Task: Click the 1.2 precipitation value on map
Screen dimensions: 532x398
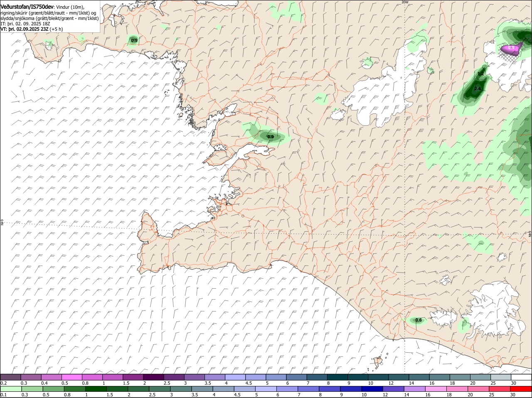Action: point(480,74)
